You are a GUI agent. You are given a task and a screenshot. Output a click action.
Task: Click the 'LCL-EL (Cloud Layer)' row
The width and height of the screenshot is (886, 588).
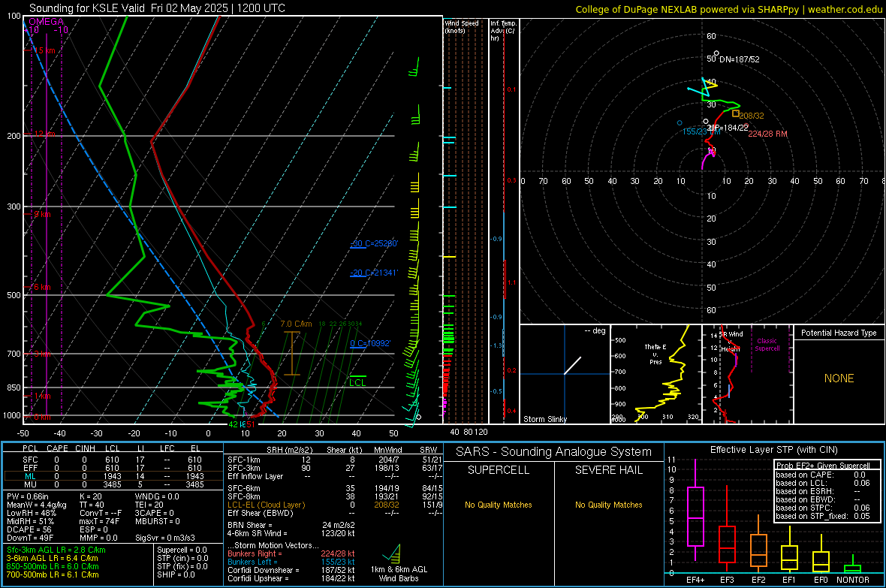click(335, 505)
